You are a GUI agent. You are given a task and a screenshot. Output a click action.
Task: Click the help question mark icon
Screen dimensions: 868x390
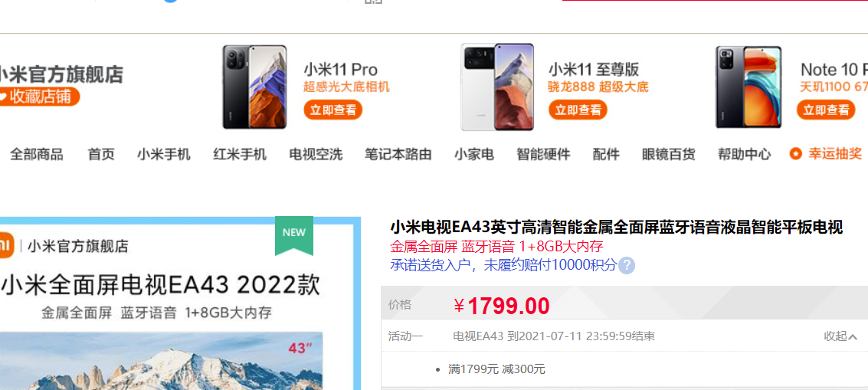[x=627, y=265]
